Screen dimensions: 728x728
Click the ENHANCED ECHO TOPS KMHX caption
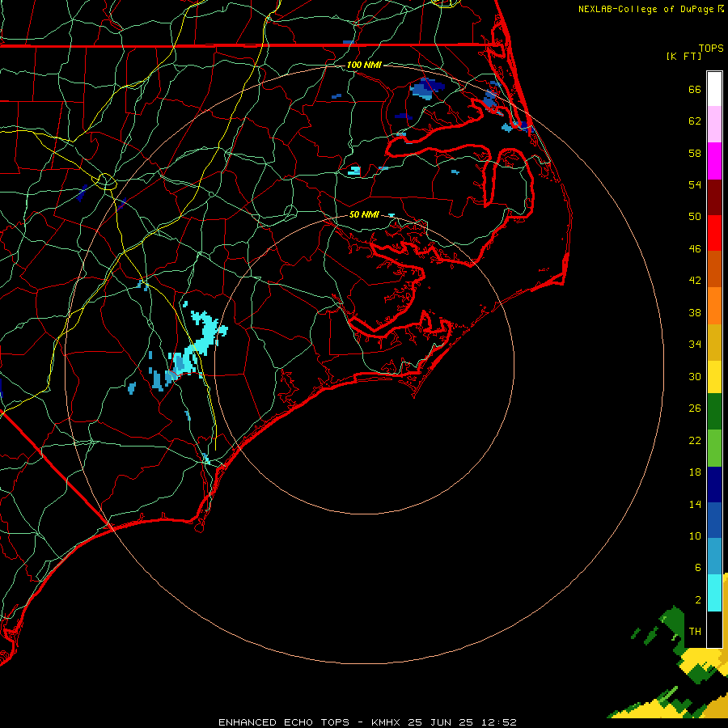point(367,722)
